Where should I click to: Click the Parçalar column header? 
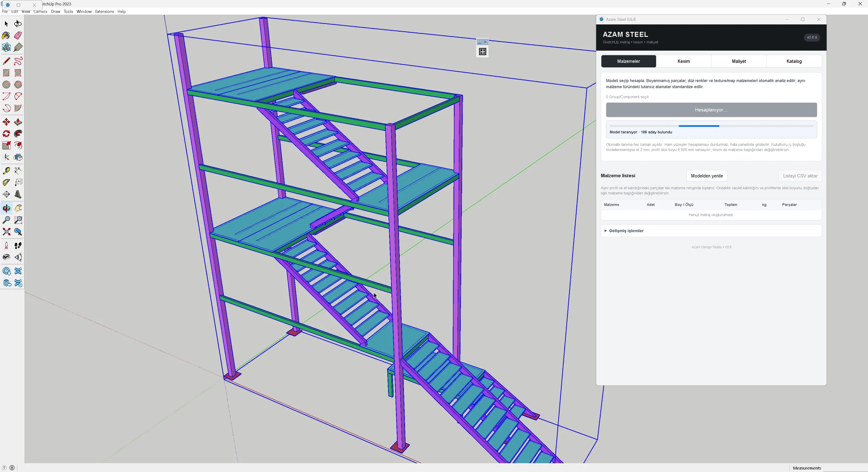pyautogui.click(x=790, y=205)
